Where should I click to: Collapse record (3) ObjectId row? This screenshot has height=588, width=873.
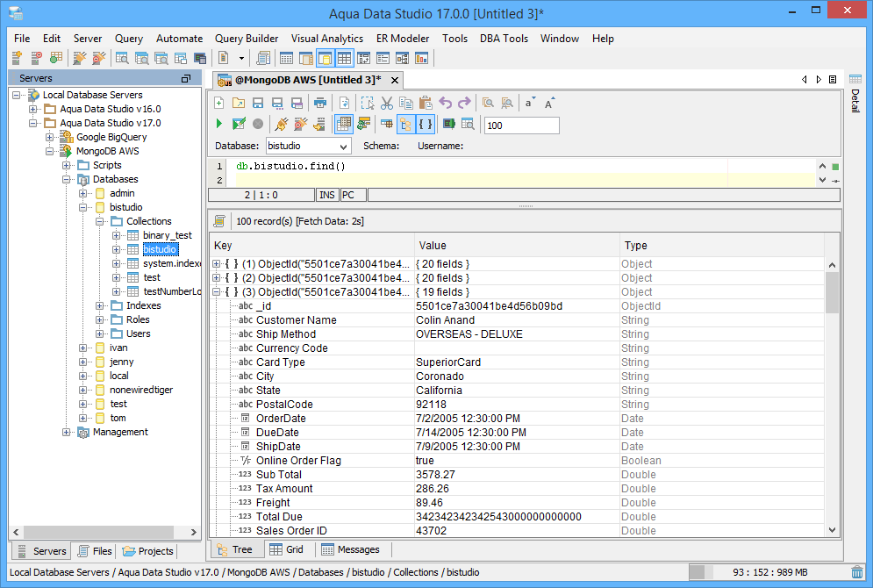216,291
